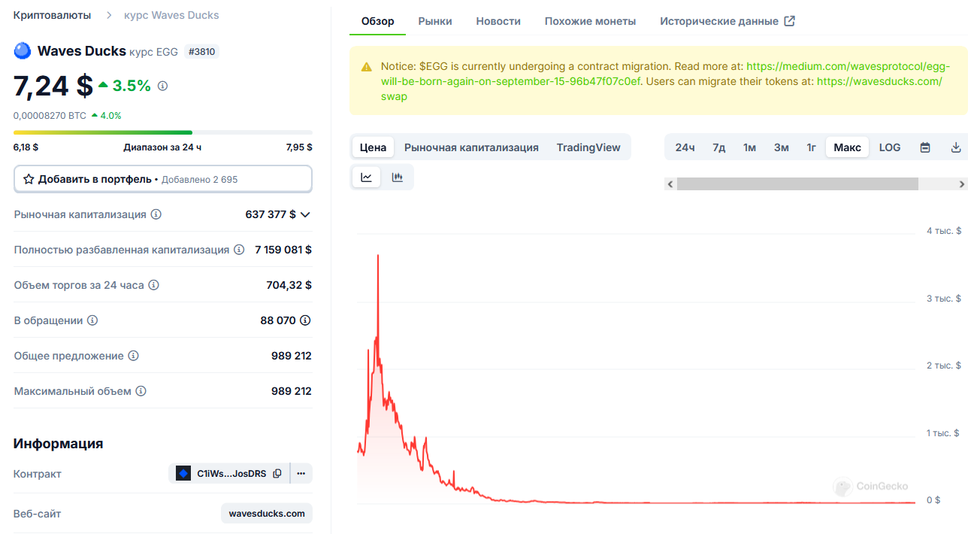The height and width of the screenshot is (534, 980).
Task: Click the 24-hour range progress bar
Action: click(x=163, y=132)
